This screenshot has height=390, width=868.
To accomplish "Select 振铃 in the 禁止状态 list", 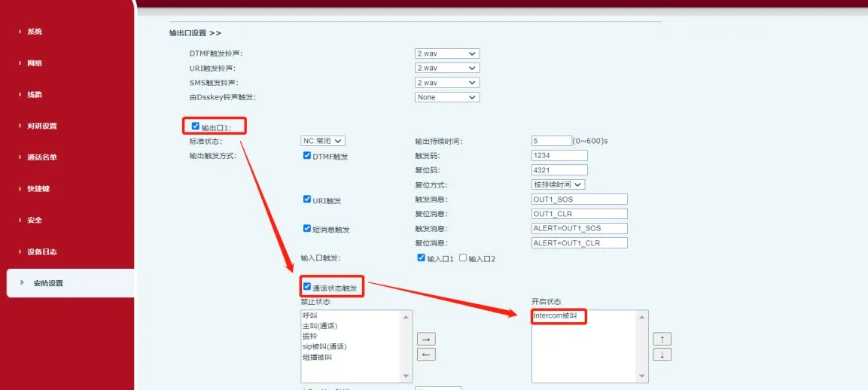I will coord(309,337).
